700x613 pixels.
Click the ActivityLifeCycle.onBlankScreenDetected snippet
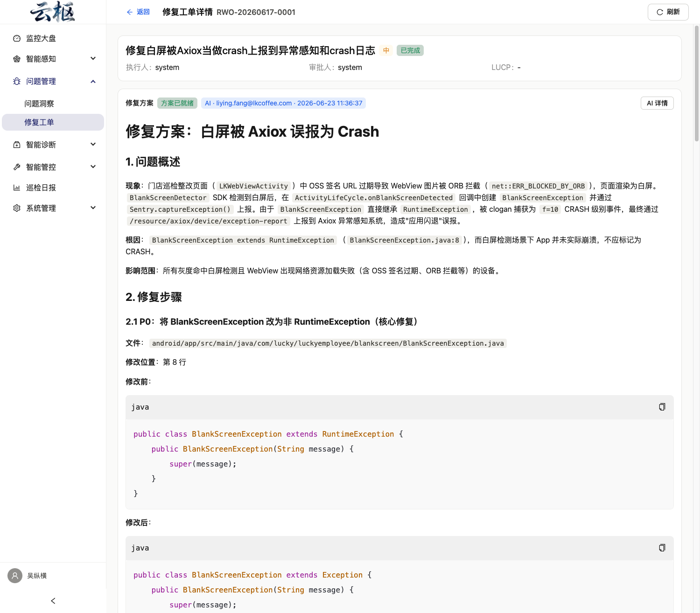point(374,198)
